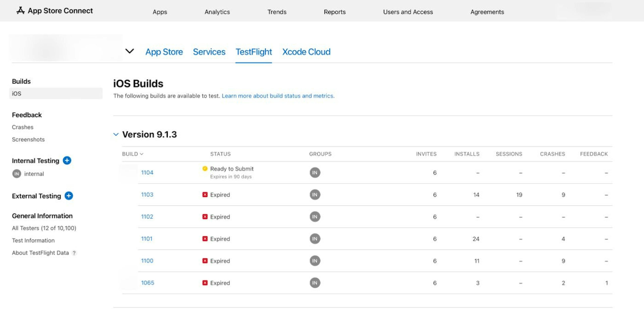Open Crashes feedback in sidebar
644x309 pixels.
point(22,127)
